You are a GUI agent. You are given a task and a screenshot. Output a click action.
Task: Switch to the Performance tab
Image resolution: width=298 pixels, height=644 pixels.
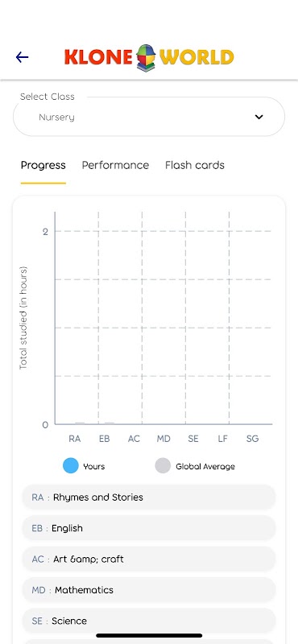(115, 165)
